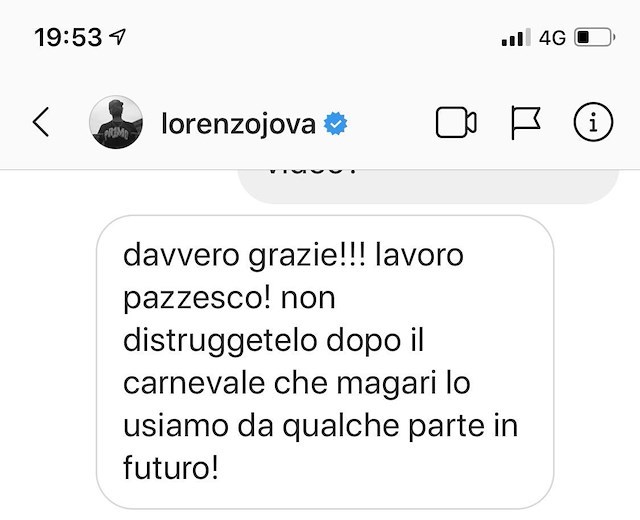This screenshot has width=640, height=520.
Task: Tap the battery indicator in status bar
Action: point(595,38)
